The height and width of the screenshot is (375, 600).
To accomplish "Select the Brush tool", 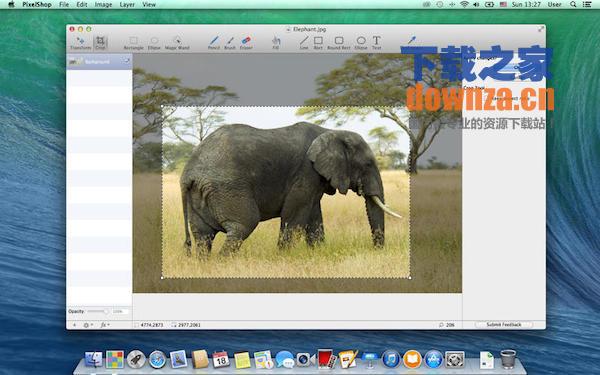I will click(230, 43).
